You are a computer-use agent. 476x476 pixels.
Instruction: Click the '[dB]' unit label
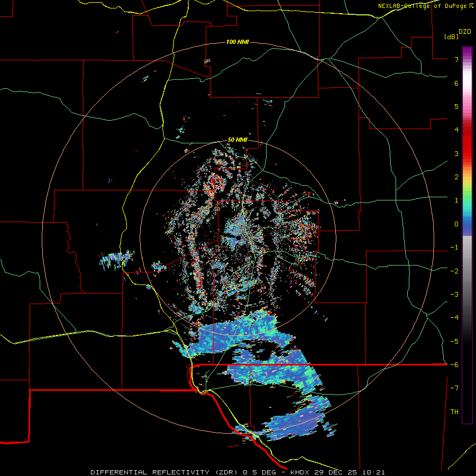[451, 36]
